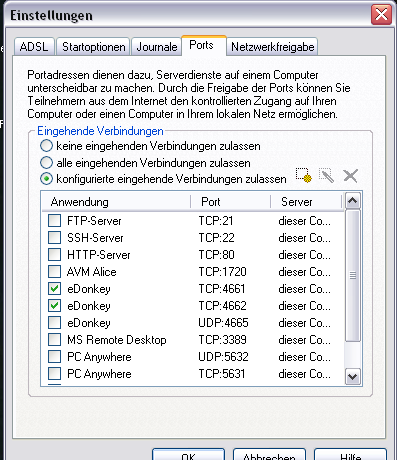397x460 pixels.
Task: Select the 'HTTP-Server' row text
Action: point(99,255)
